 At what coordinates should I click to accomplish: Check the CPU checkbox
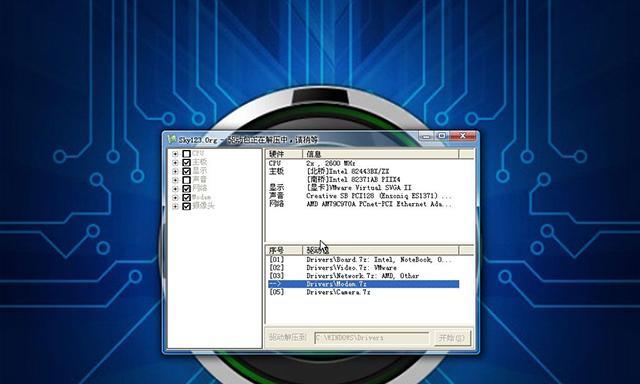[x=186, y=154]
